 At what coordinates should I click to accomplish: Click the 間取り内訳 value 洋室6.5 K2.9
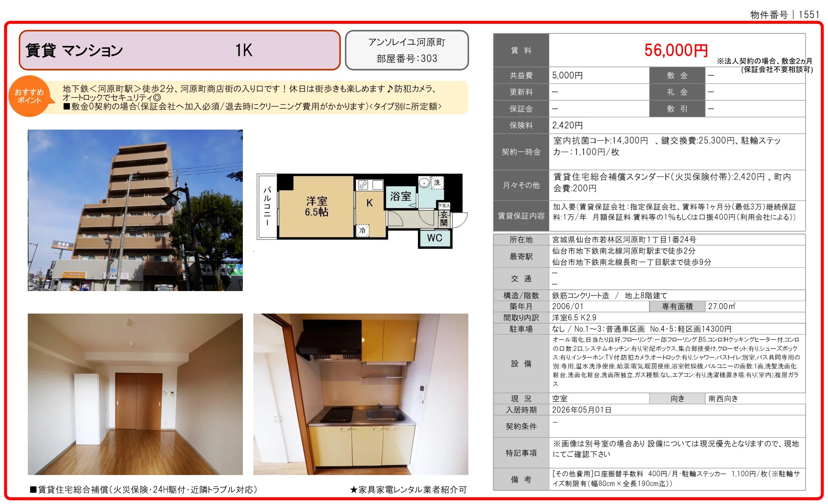tap(574, 318)
